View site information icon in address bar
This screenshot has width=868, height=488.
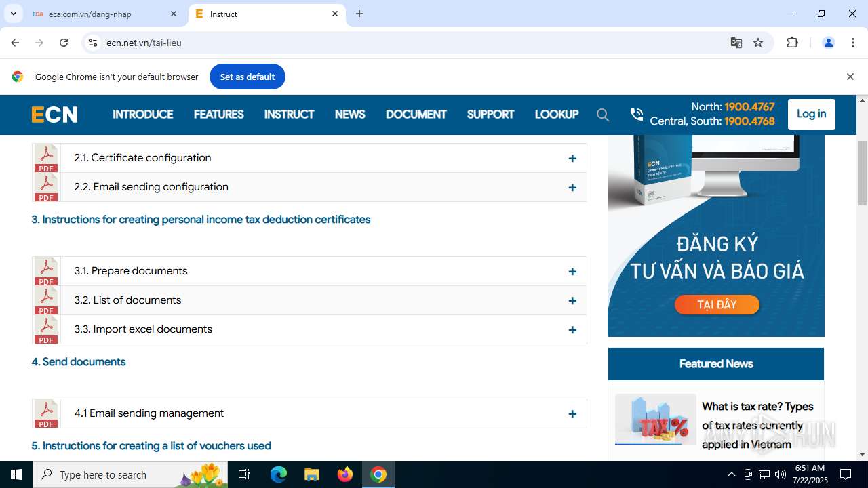tap(93, 43)
